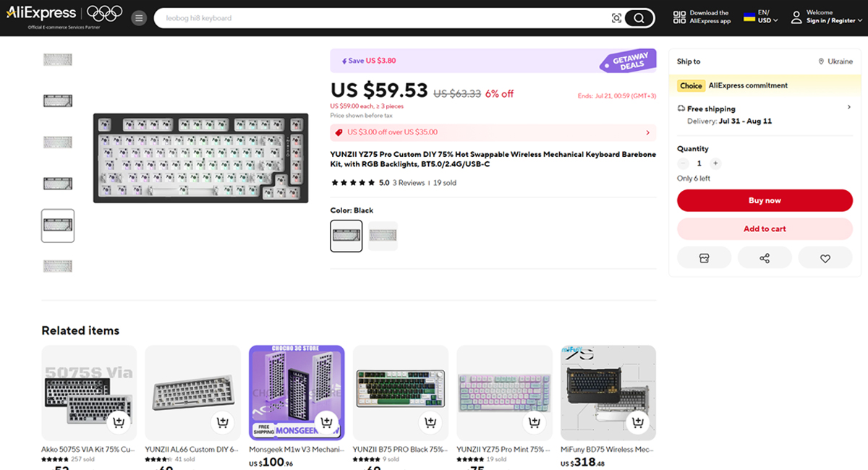Screen dimensions: 868x470
Task: Increase quantity with the plus button
Action: coord(715,163)
